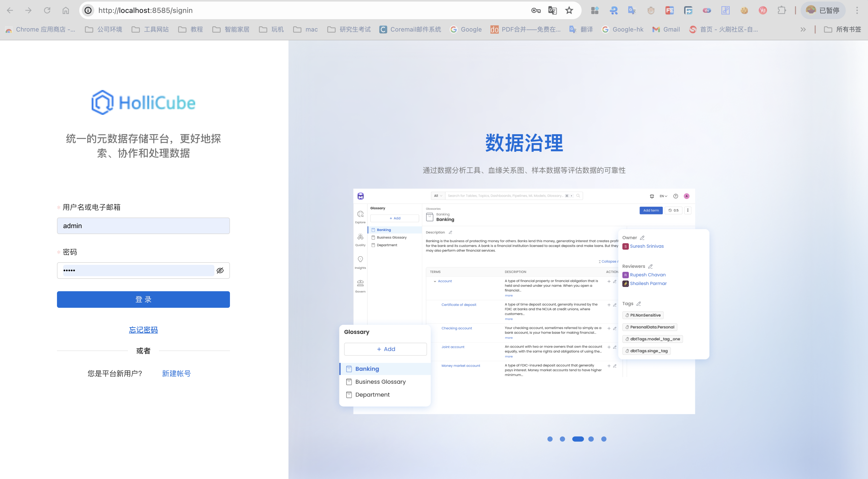The height and width of the screenshot is (479, 868).
Task: Open the 工具网站 bookmark folder
Action: pyautogui.click(x=150, y=29)
